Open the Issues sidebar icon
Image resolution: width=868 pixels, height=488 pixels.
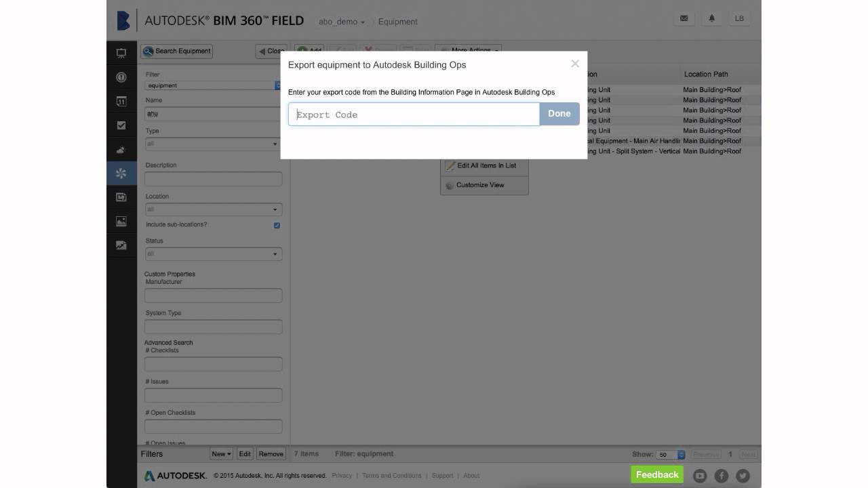[121, 77]
